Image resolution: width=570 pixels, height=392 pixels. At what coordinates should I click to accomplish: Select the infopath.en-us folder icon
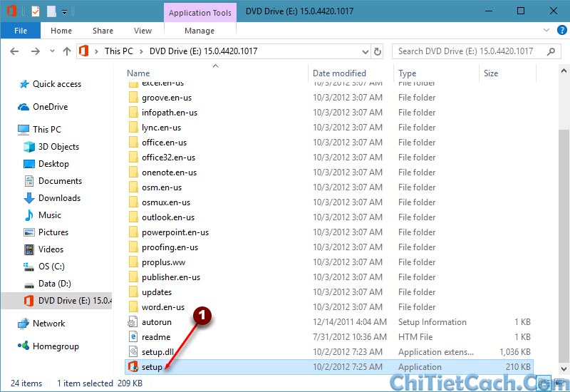[x=133, y=113]
